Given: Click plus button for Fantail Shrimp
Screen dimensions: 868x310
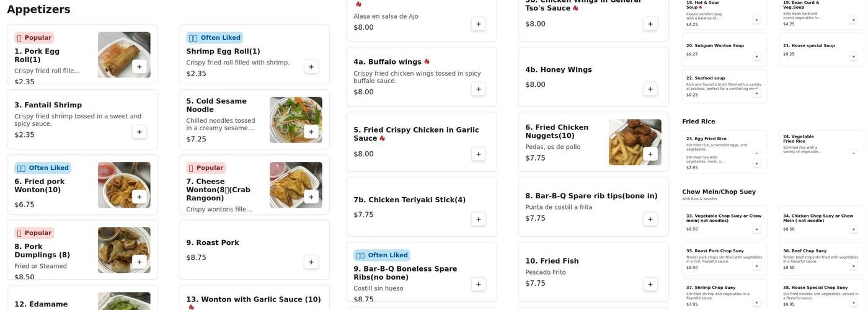Looking at the screenshot, I should click(x=139, y=132).
